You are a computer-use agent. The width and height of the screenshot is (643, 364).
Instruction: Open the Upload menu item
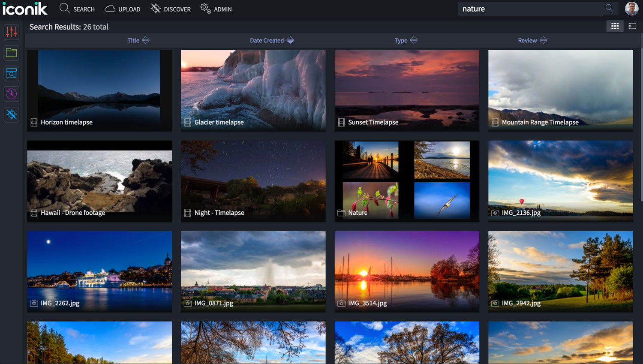pyautogui.click(x=123, y=9)
